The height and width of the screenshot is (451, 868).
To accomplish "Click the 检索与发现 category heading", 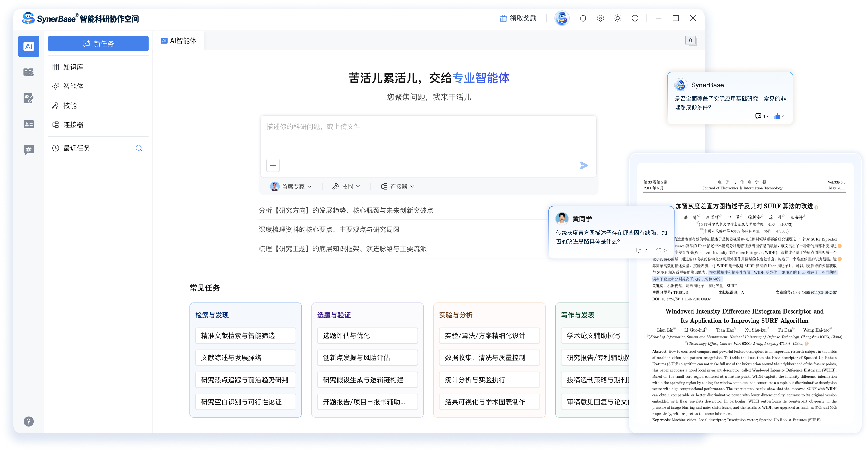I will click(x=212, y=315).
